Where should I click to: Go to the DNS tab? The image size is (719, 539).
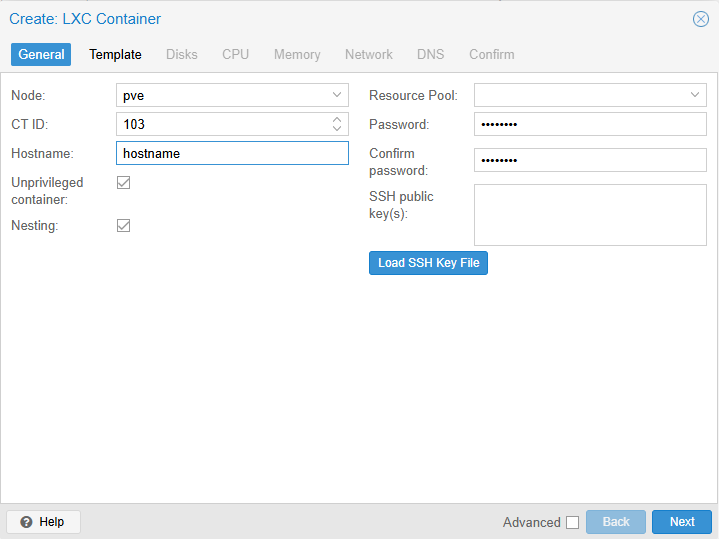(430, 55)
